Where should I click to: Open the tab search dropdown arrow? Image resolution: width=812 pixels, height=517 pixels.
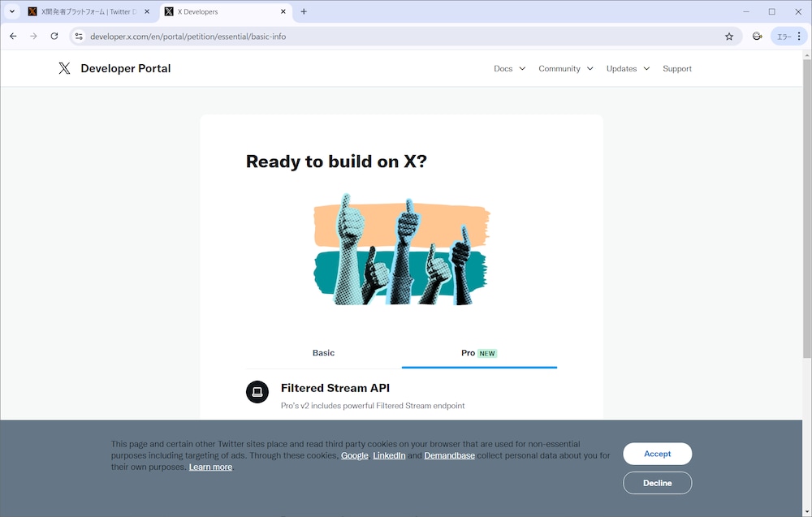12,11
